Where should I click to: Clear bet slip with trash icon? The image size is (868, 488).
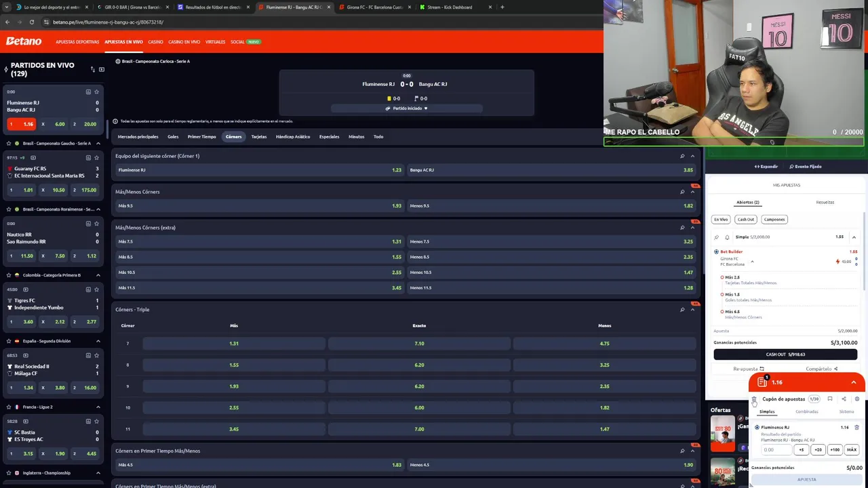754,399
